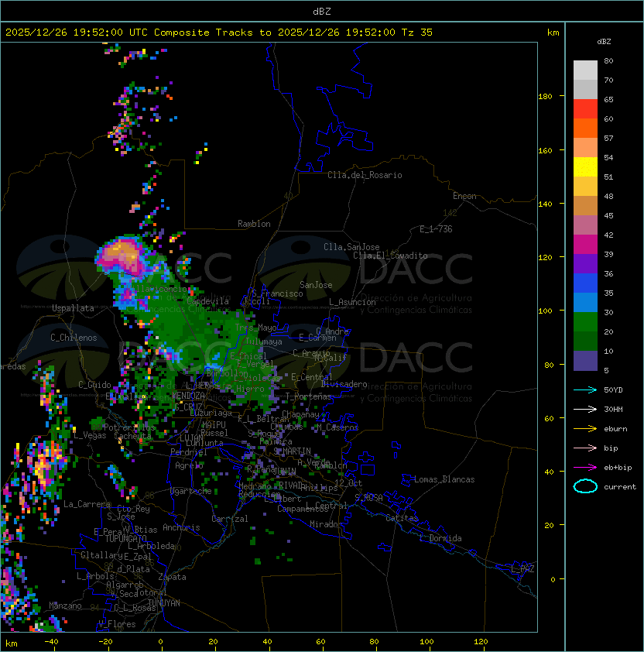This screenshot has width=644, height=652.
Task: Select the dark orange 57–60 dBZ swatch
Action: click(x=585, y=129)
